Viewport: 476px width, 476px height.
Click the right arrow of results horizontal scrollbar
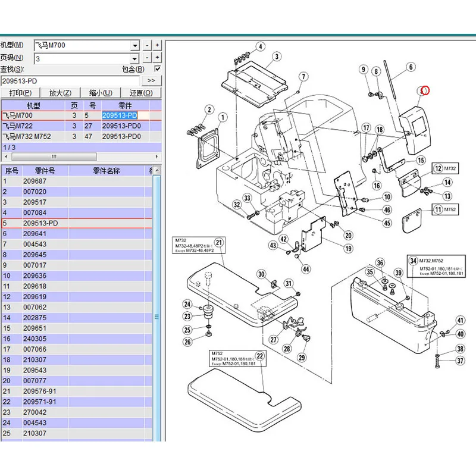(x=156, y=156)
